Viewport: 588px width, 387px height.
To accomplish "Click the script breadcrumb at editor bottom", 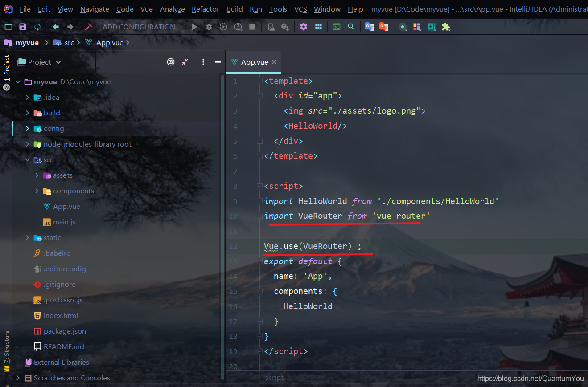I will tap(274, 378).
